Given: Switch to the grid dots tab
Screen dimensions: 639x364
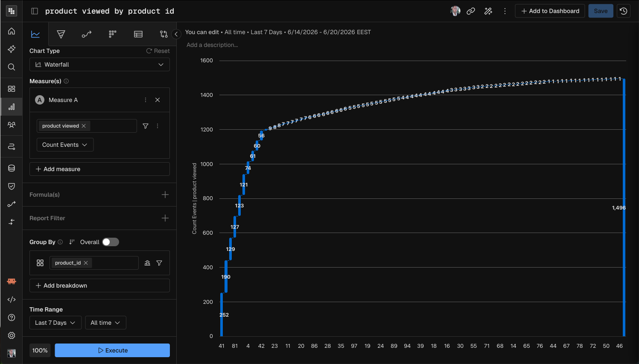Looking at the screenshot, I should coord(112,34).
